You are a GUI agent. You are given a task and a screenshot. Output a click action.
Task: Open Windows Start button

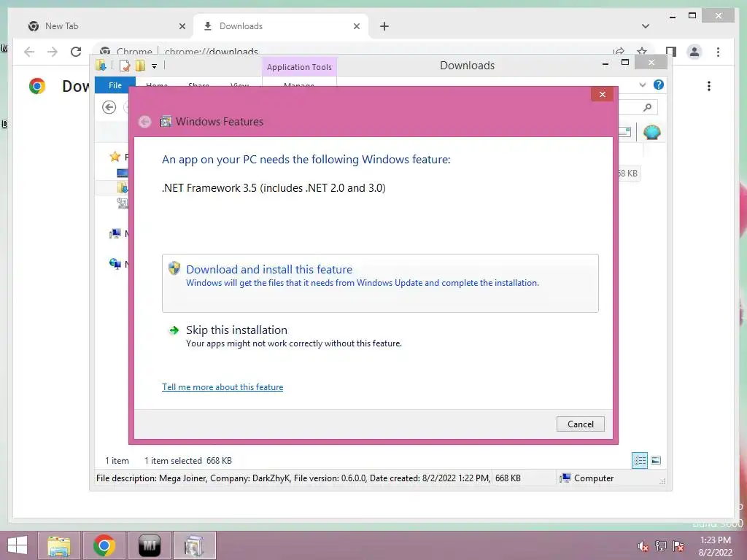(x=18, y=545)
